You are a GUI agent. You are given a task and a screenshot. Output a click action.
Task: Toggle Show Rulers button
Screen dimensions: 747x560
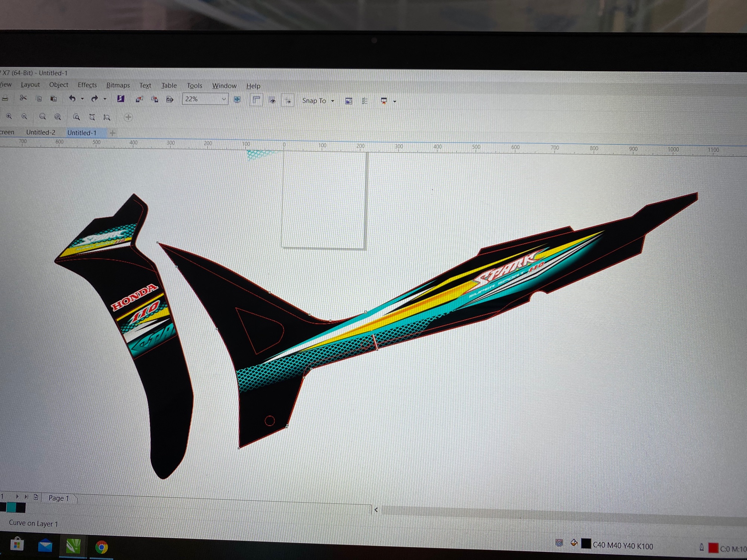pyautogui.click(x=256, y=100)
